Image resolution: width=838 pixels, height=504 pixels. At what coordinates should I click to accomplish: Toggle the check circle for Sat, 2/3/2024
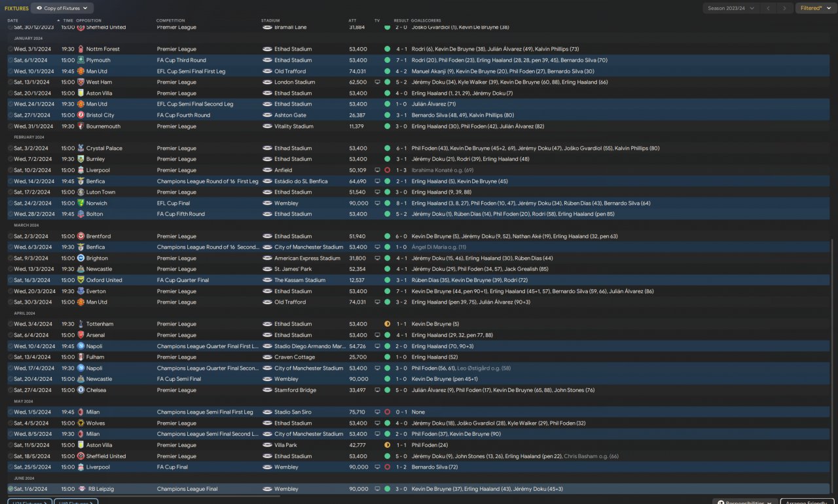coord(10,236)
